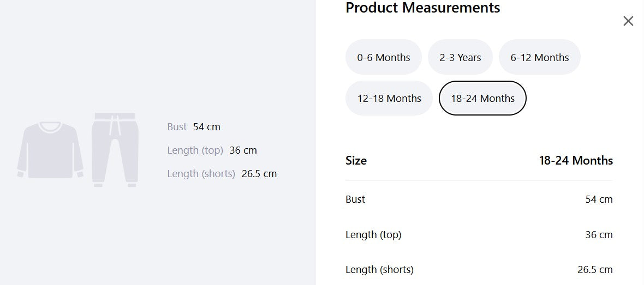This screenshot has height=285, width=644.
Task: Select the Length (top) table row
Action: [x=479, y=234]
